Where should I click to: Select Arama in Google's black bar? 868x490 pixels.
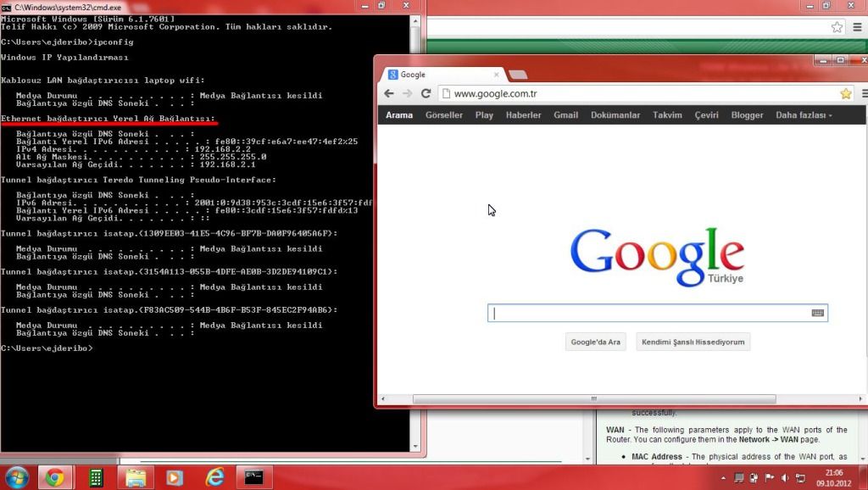pyautogui.click(x=399, y=115)
